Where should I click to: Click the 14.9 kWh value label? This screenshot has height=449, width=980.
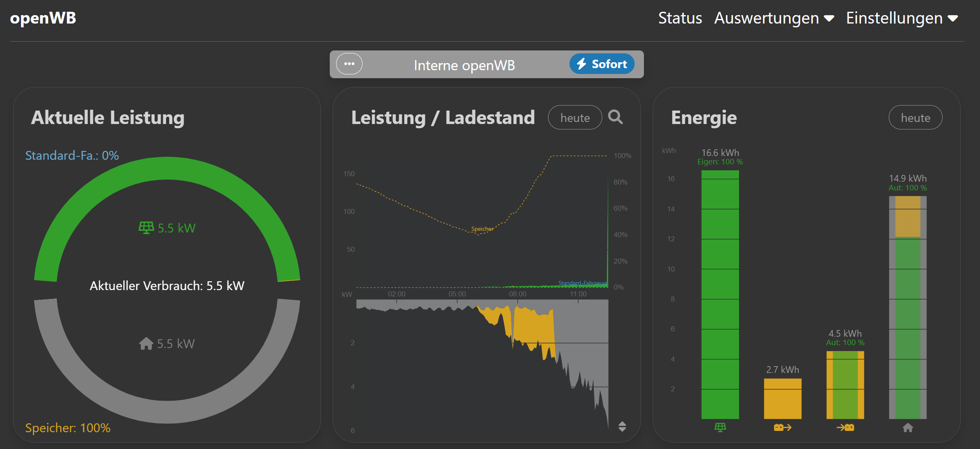(908, 178)
